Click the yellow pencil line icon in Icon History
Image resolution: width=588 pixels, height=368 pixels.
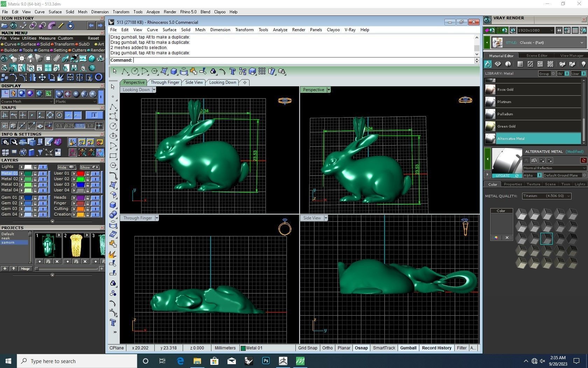tap(61, 26)
